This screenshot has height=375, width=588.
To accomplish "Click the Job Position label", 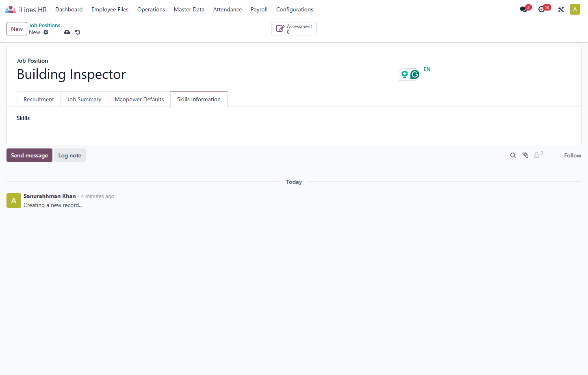I will (x=32, y=61).
